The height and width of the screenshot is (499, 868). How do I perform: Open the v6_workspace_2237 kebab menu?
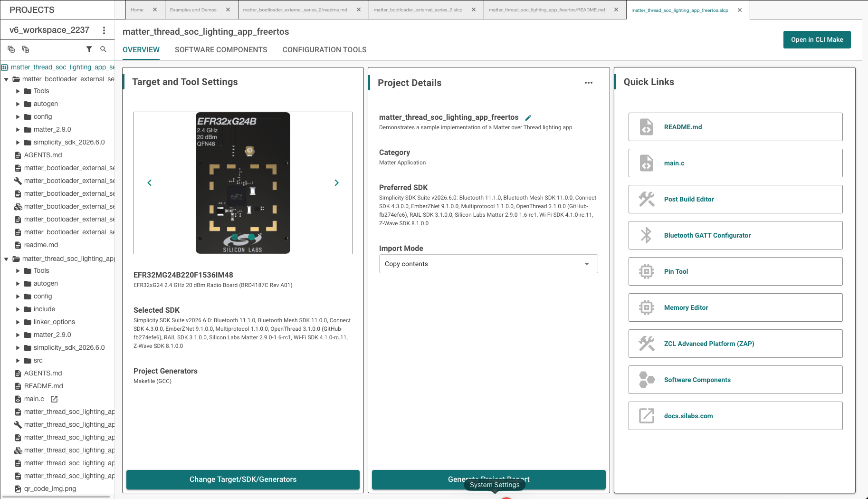point(104,30)
